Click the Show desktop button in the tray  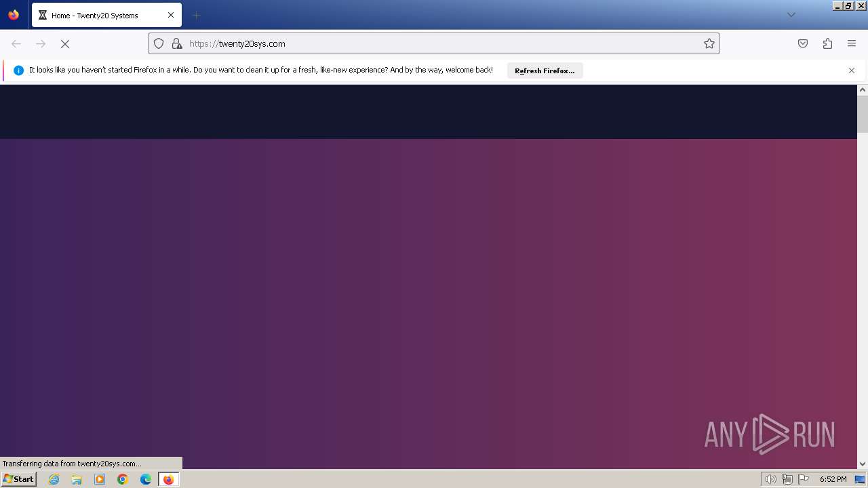[860, 479]
